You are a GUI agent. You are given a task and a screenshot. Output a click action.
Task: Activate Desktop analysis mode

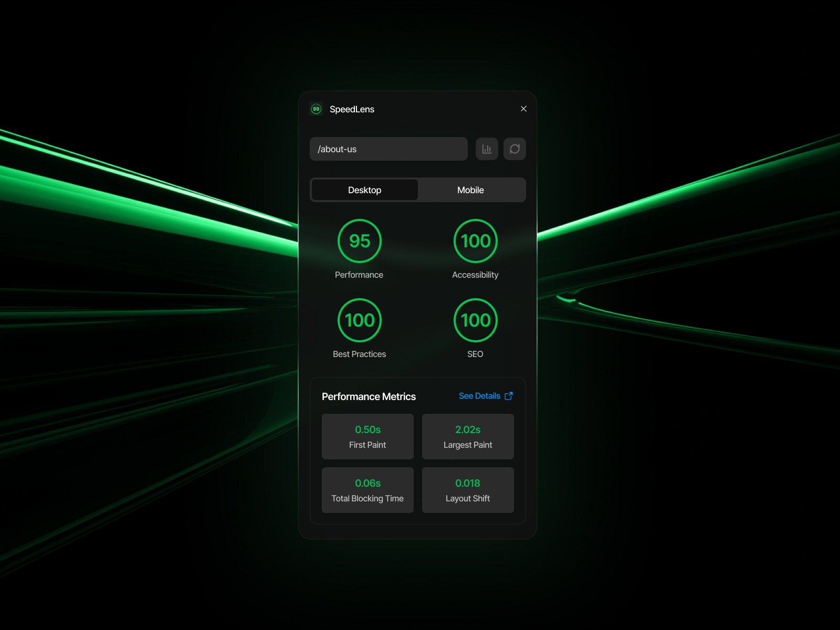[x=364, y=190]
